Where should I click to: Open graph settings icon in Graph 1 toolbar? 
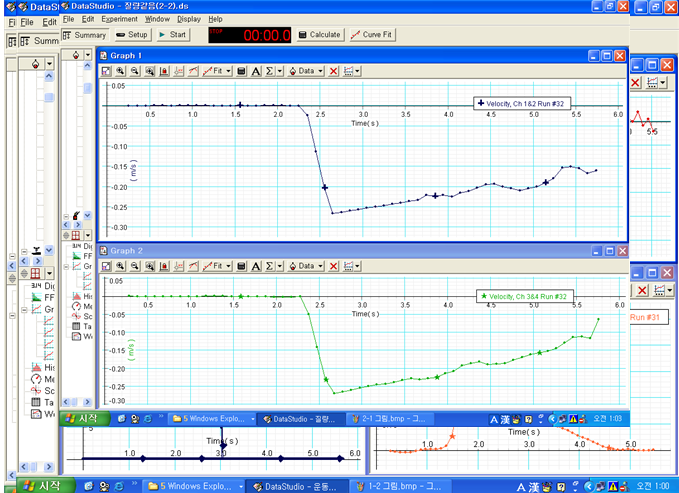[348, 71]
